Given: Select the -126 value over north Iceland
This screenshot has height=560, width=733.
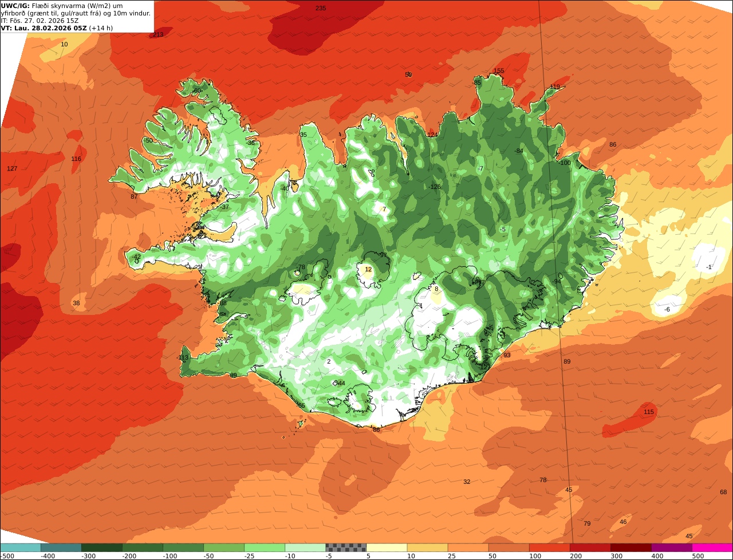Looking at the screenshot, I should [x=435, y=187].
